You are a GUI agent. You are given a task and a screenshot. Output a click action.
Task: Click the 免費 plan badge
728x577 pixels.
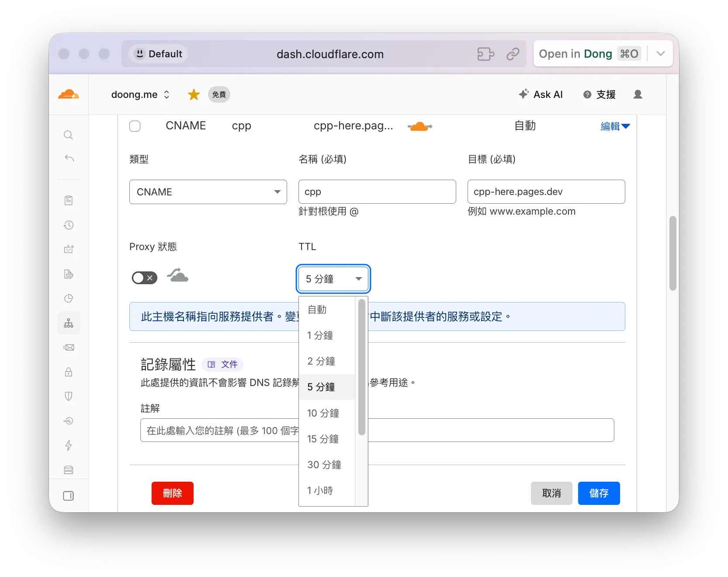tap(219, 94)
